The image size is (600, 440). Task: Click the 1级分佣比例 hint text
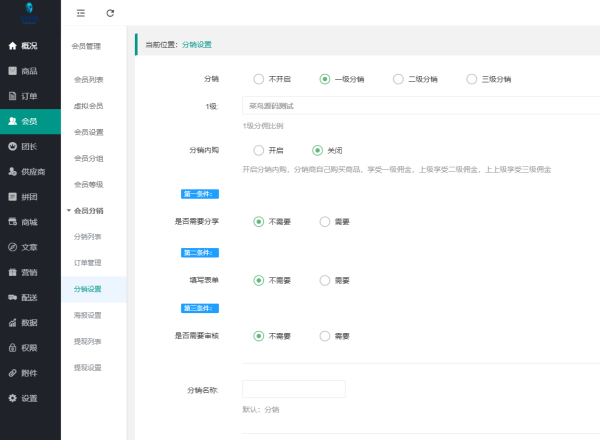[263, 126]
